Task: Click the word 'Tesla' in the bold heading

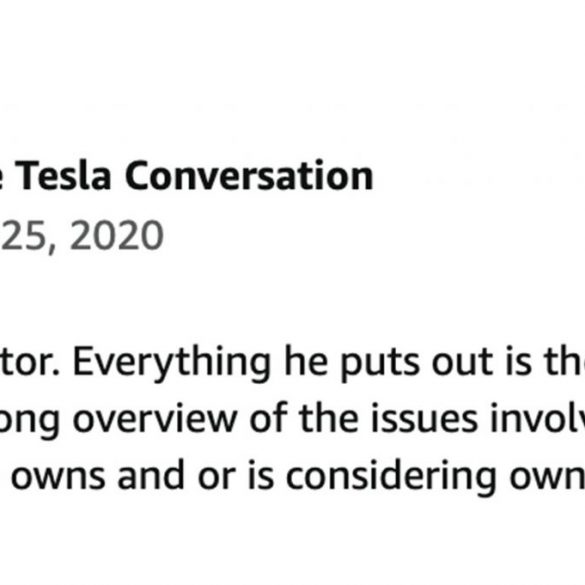Action: click(63, 176)
